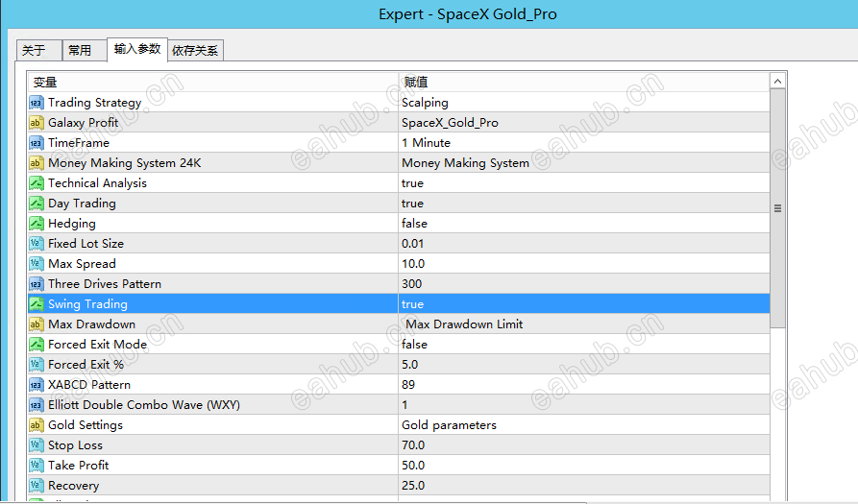Click the TimeFrame integer icon
The height and width of the screenshot is (504, 858).
click(x=37, y=143)
